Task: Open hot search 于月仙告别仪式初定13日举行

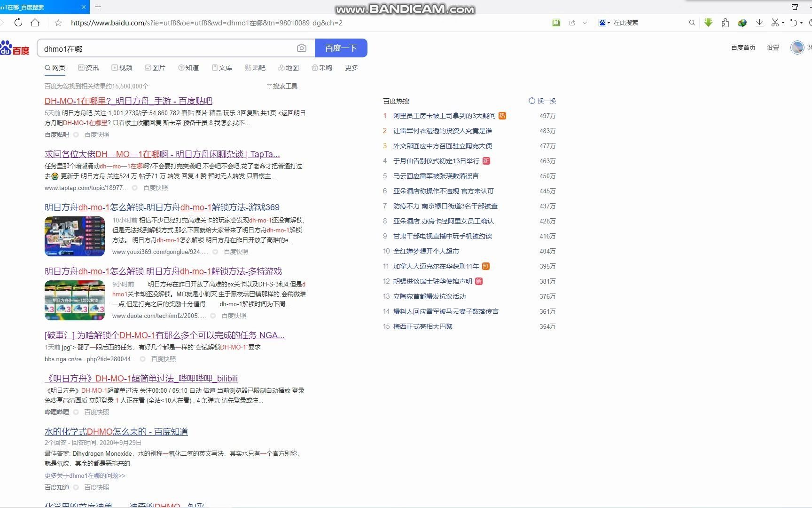Action: click(x=436, y=161)
